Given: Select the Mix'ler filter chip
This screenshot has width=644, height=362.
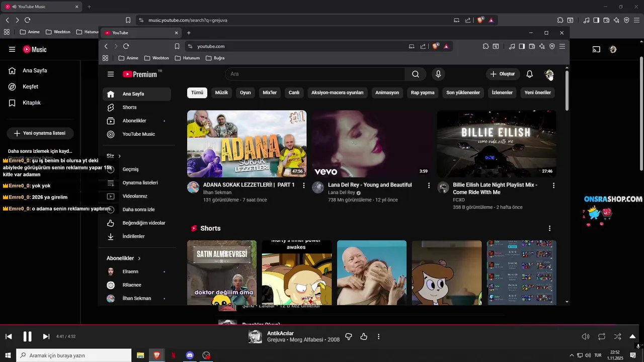Looking at the screenshot, I should click(270, 93).
